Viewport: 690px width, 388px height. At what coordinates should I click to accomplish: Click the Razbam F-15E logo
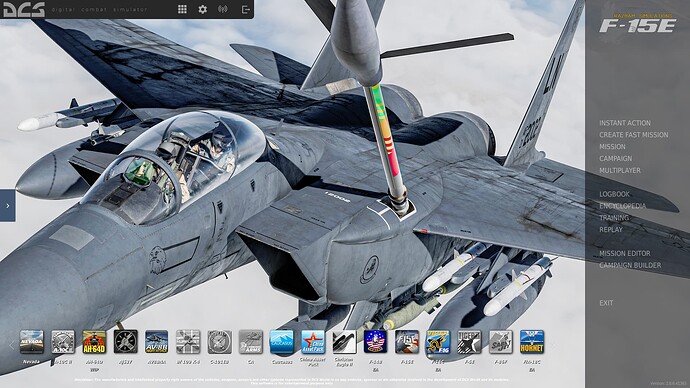(x=638, y=24)
